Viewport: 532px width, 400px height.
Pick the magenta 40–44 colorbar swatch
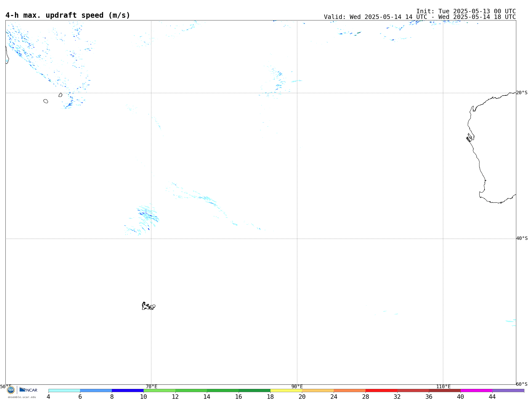tap(476, 390)
